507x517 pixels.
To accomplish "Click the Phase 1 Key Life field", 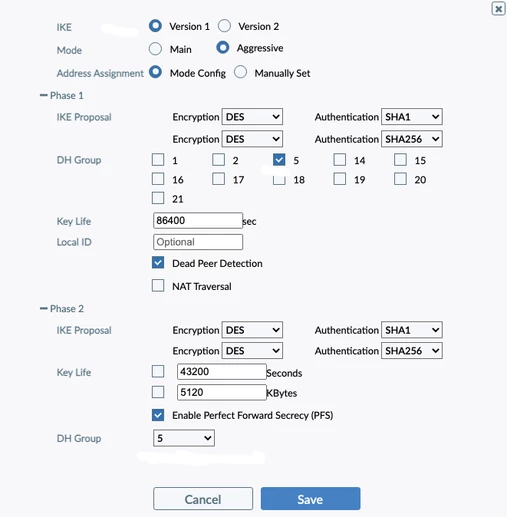I will (198, 220).
